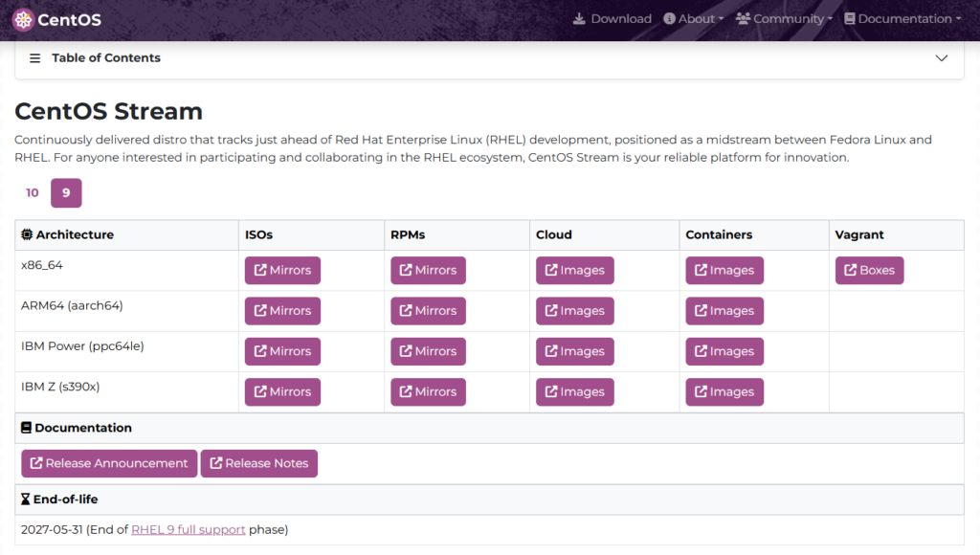
Task: Open the Release Notes button
Action: 258,464
